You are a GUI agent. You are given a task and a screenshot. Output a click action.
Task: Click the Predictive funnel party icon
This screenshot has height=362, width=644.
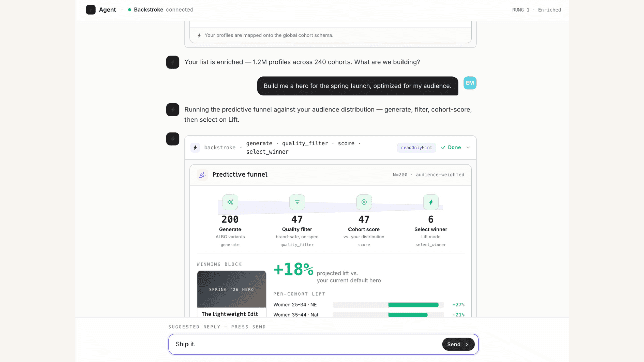[x=202, y=175]
